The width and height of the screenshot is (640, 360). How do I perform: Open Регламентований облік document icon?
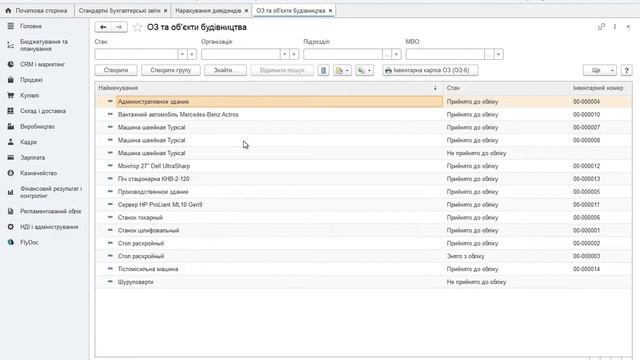11,211
